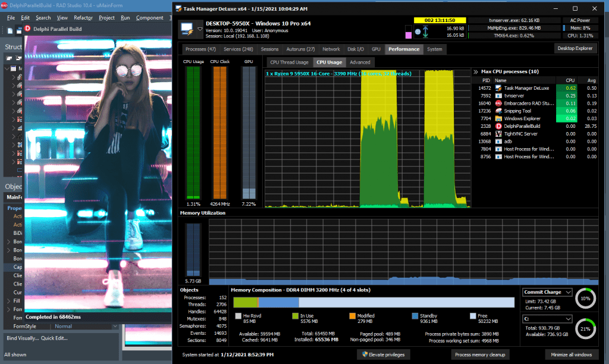The image size is (609, 364).
Task: Click the Task Manager DeLuxe process icon
Action: coord(498,88)
